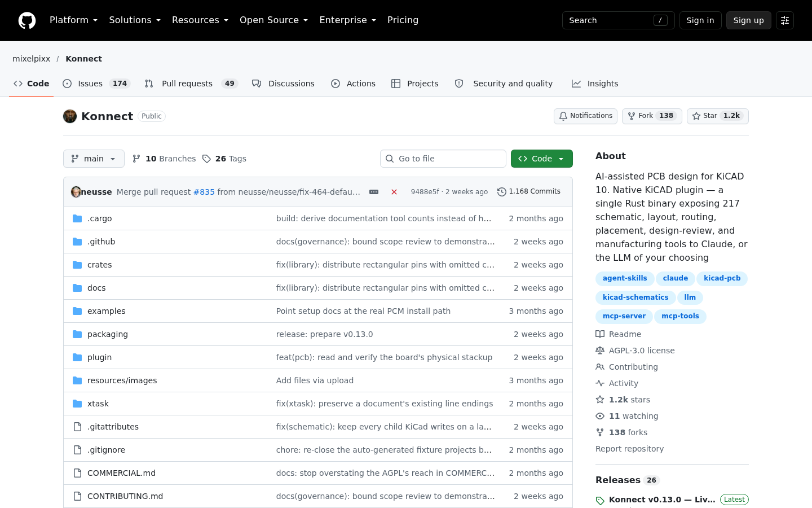Viewport: 812px width, 508px height.
Task: Open the Notifications bell button
Action: point(585,116)
